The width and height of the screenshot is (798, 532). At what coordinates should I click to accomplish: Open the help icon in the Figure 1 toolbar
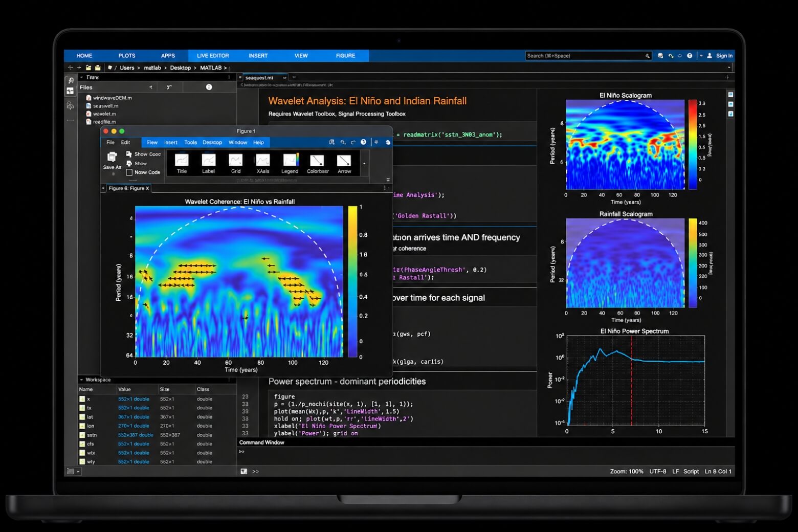[x=363, y=142]
